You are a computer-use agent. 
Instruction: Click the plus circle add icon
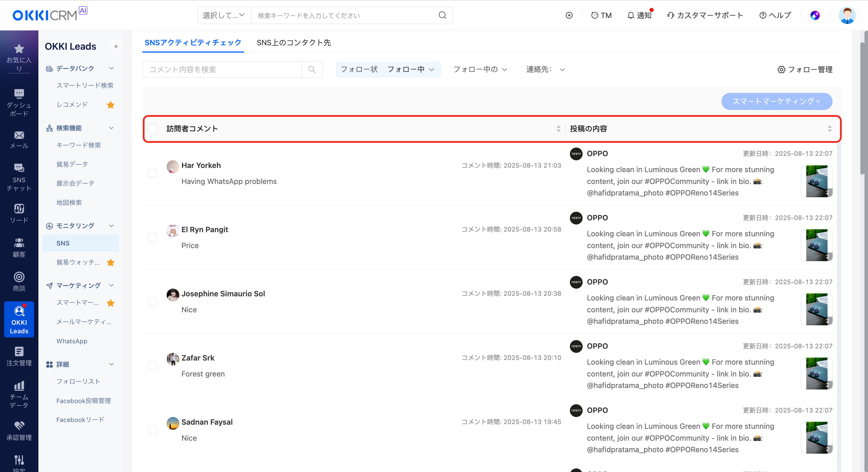pos(569,15)
